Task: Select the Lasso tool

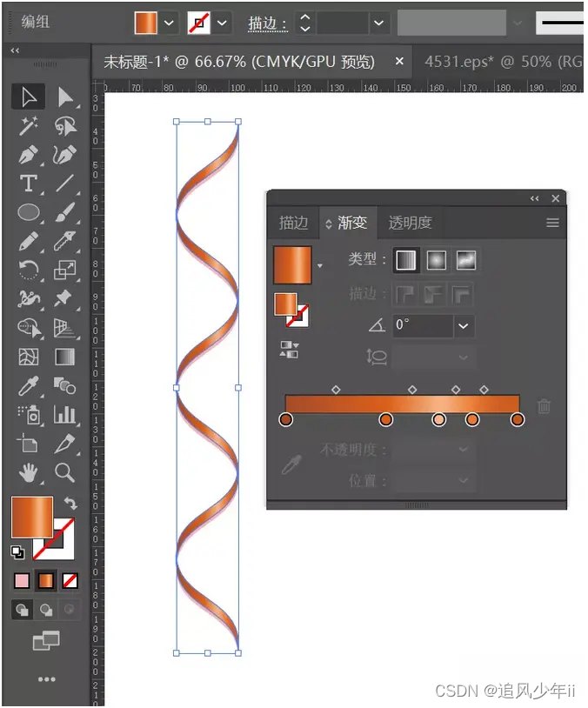Action: coord(65,126)
